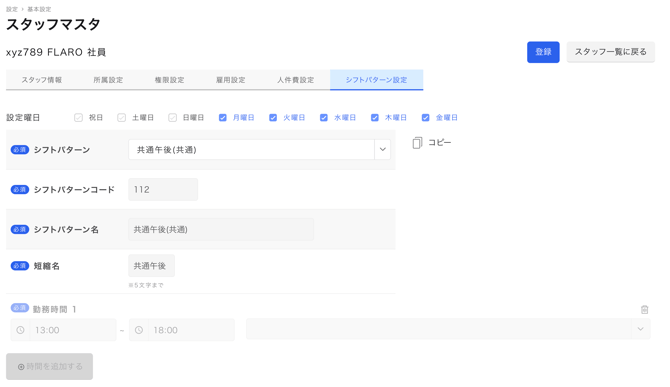This screenshot has width=670, height=387.
Task: Uncheck the 水曜日 checkbox
Action: pyautogui.click(x=324, y=117)
